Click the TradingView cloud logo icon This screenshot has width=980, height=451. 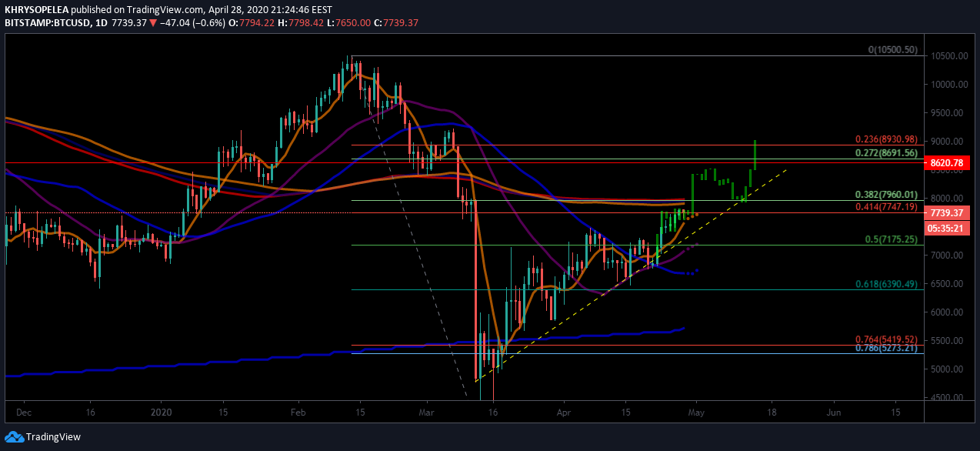[x=14, y=437]
